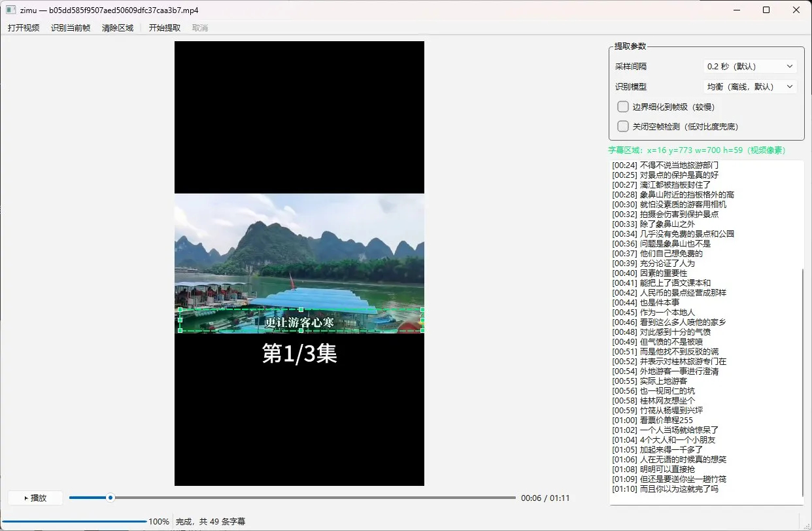Viewport: 812px width, 531px height.
Task: Open a video with 打开视频
Action: coord(24,27)
